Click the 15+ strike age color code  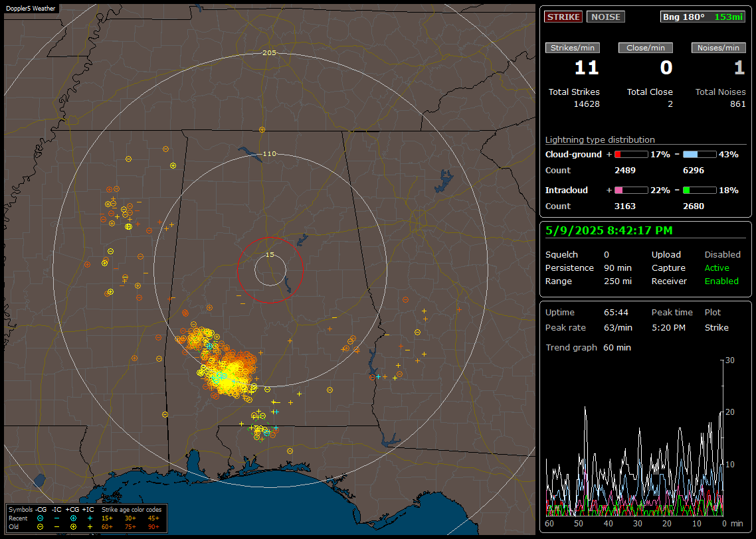tap(107, 518)
